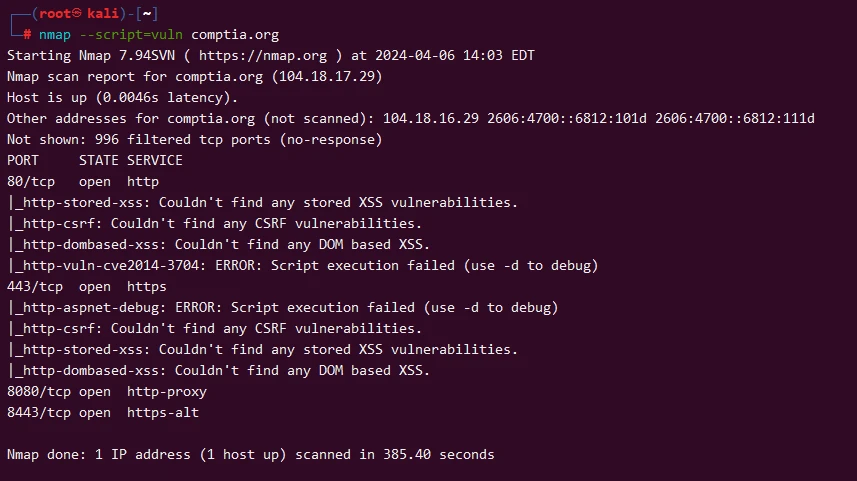Screen dimensions: 857x481
Task: Click the 8443/tcp port entry
Action: pyautogui.click(x=35, y=412)
